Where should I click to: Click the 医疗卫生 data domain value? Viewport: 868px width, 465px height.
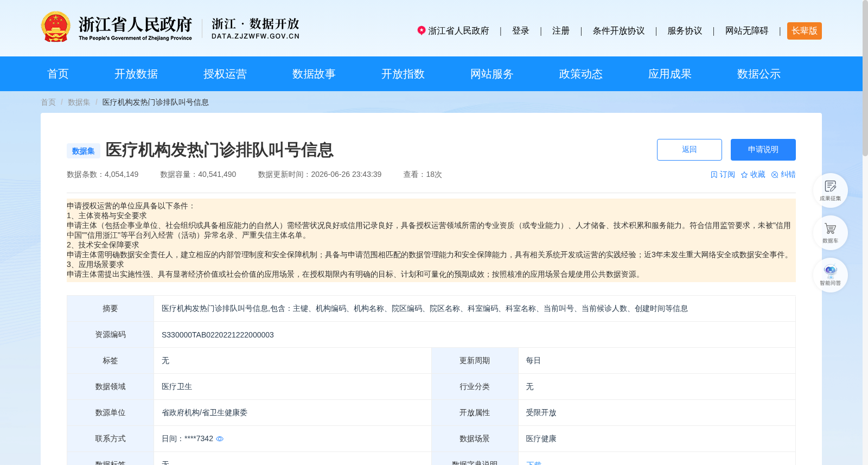coord(177,387)
